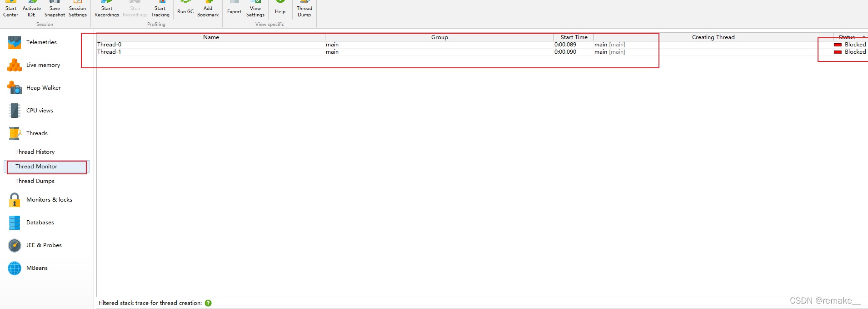868x309 pixels.
Task: Sort by the Status column header
Action: point(850,37)
